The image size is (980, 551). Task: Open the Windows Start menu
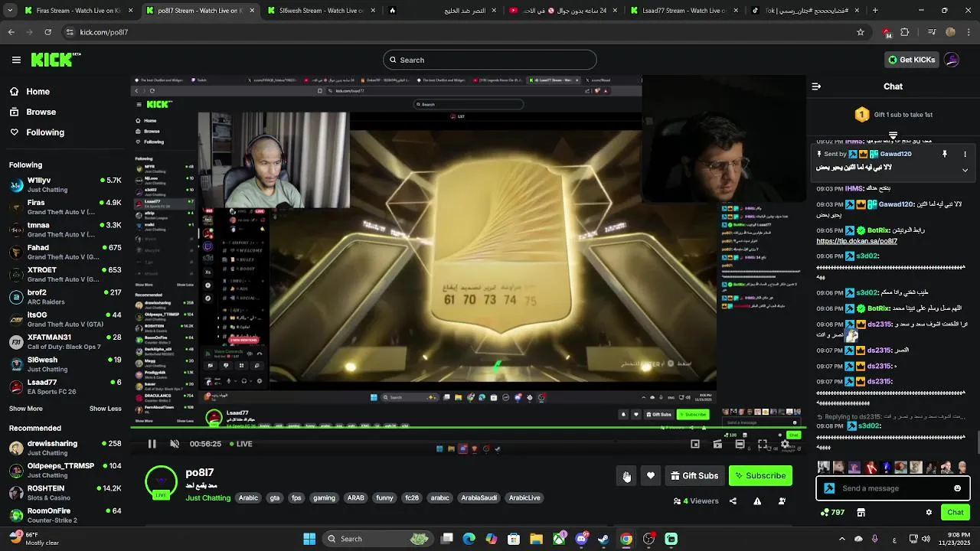coord(309,539)
